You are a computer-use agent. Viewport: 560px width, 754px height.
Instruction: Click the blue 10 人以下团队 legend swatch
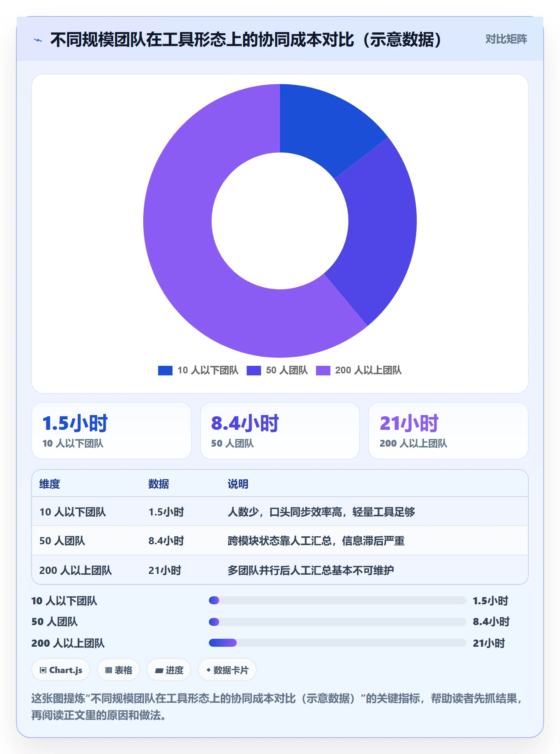tap(165, 370)
